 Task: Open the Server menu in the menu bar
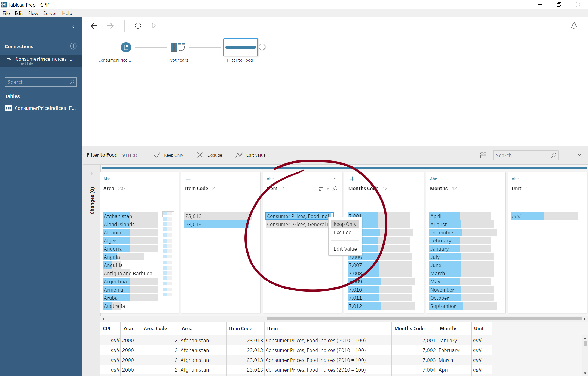(50, 13)
